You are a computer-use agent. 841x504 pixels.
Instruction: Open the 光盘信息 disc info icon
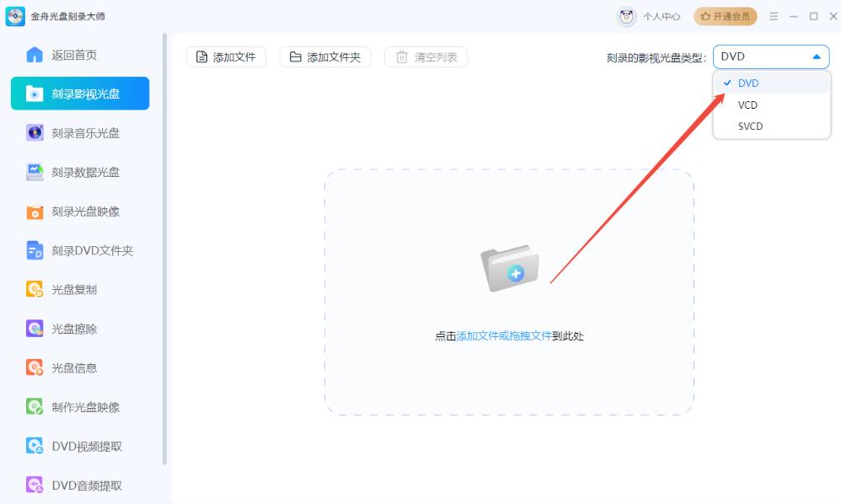pos(35,367)
